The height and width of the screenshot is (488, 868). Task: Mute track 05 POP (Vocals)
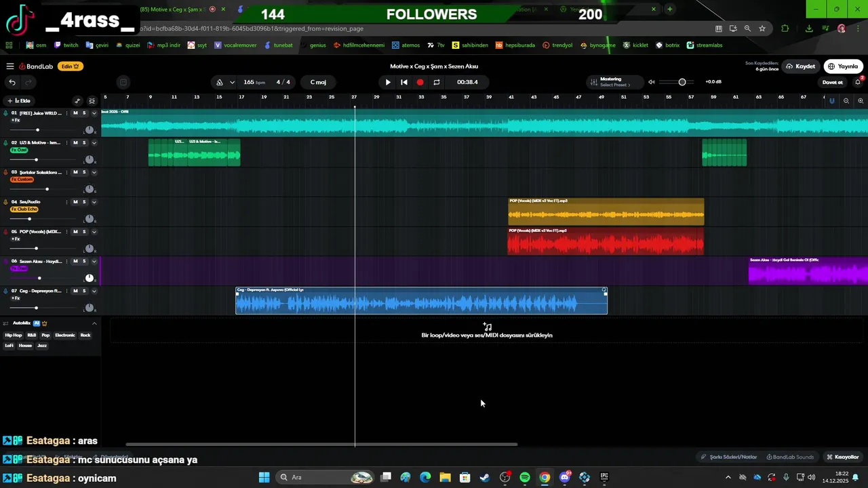(x=75, y=232)
